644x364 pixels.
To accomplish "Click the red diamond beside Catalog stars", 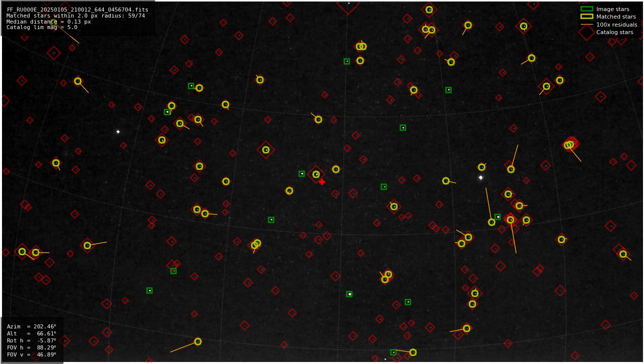I will click(586, 32).
